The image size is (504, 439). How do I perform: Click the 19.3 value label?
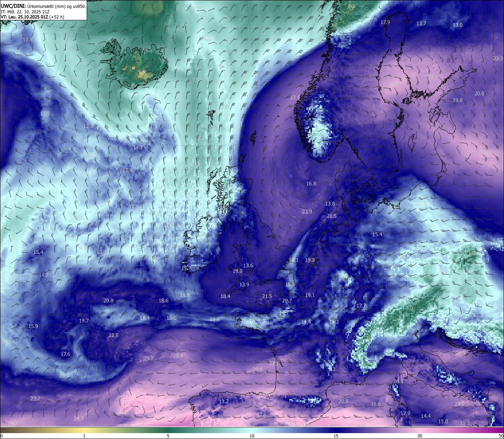pos(465,422)
